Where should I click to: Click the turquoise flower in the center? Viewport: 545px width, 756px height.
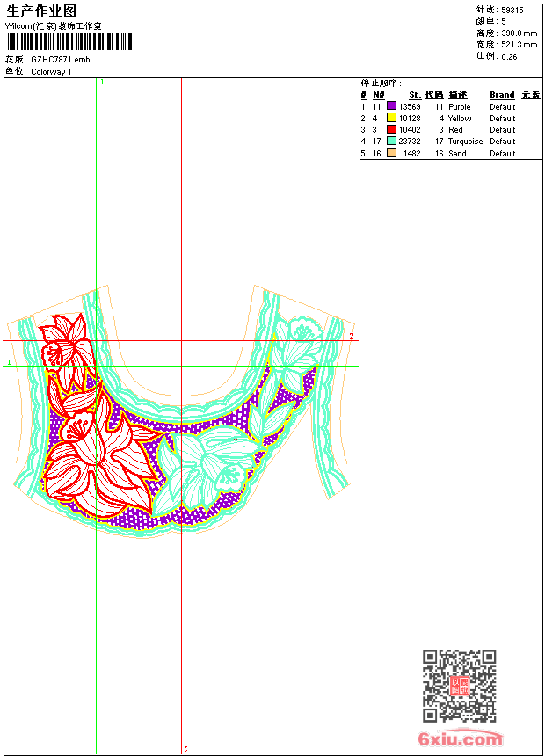(x=212, y=465)
